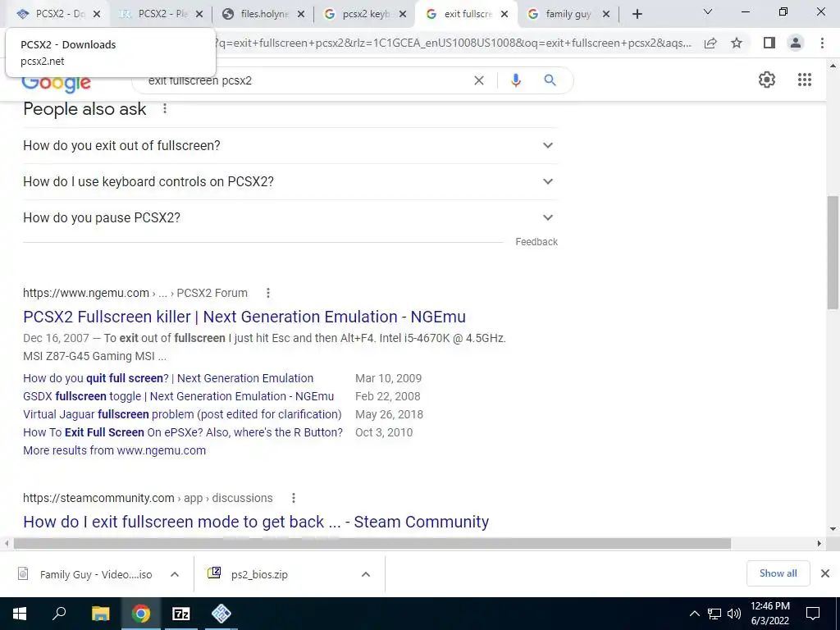Click the Chrome taskbar icon
The height and width of the screenshot is (630, 840).
click(x=141, y=614)
